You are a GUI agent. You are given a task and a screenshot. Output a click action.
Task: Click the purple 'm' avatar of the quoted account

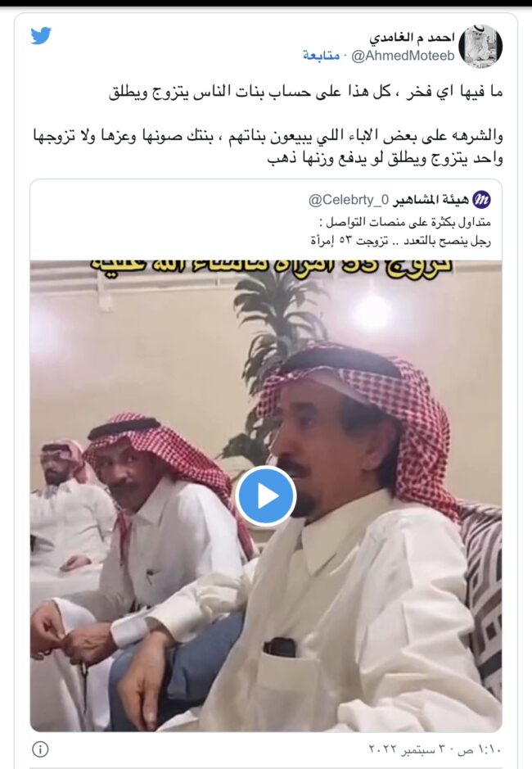pos(481,200)
